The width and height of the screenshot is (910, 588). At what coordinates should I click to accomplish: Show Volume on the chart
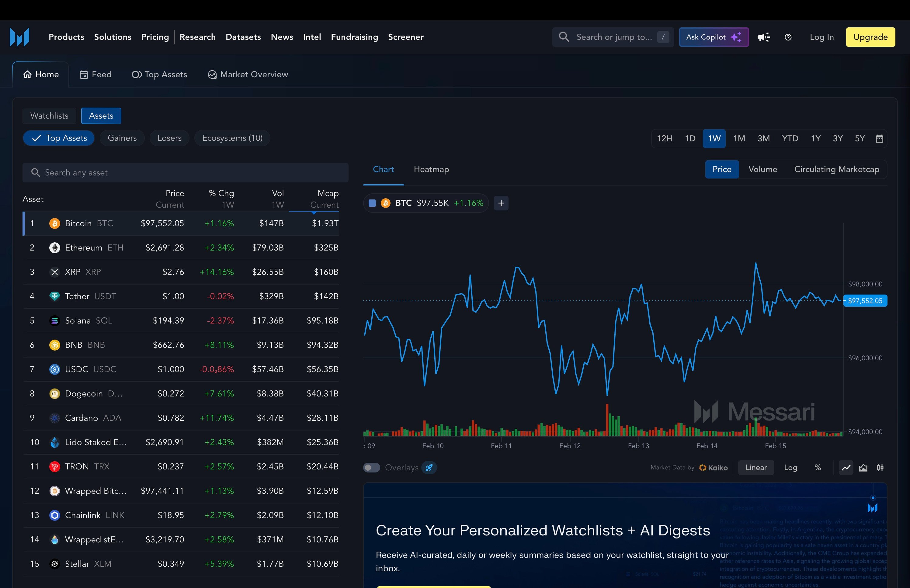(x=762, y=169)
